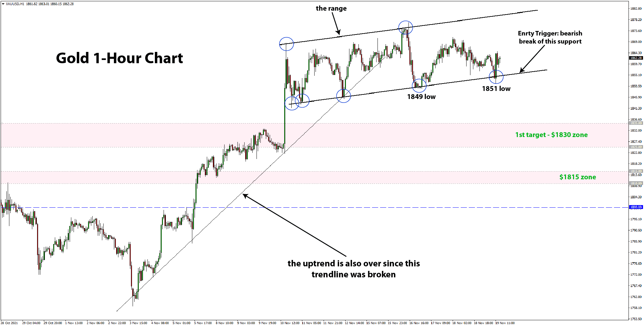This screenshot has height=327, width=644.
Task: Click 1832.00 on the price axis
Action: 636,131
